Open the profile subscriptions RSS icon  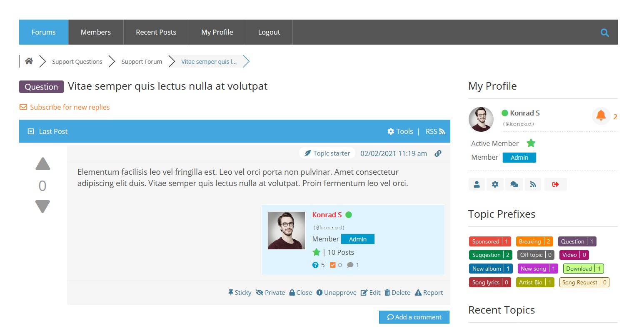pos(533,184)
